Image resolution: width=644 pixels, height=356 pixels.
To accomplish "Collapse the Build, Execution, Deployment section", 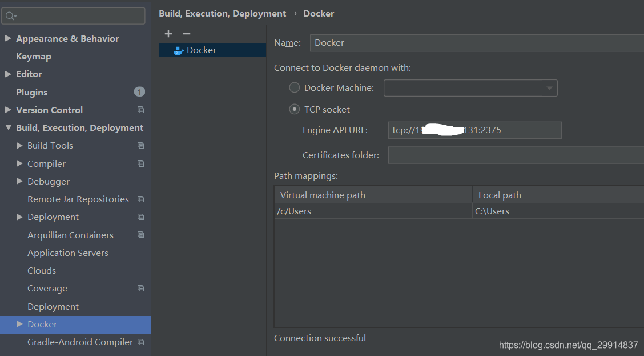I will [x=8, y=128].
